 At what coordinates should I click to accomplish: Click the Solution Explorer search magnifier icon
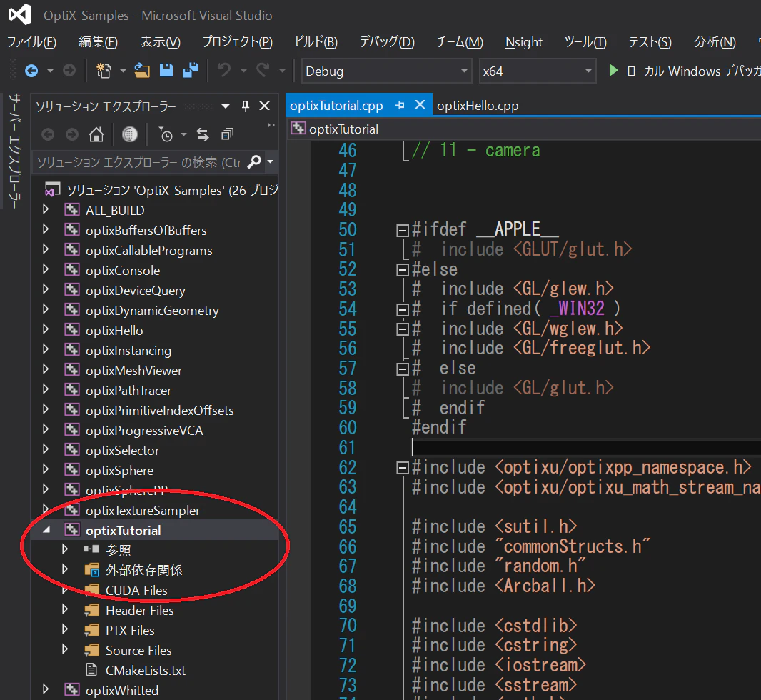(254, 161)
